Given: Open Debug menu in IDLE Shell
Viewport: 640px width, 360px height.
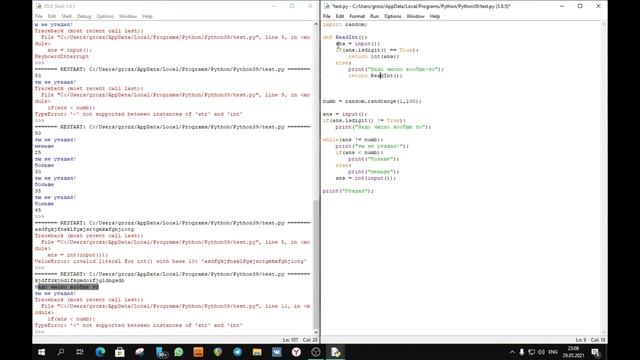Looking at the screenshot, I should pyautogui.click(x=84, y=16).
